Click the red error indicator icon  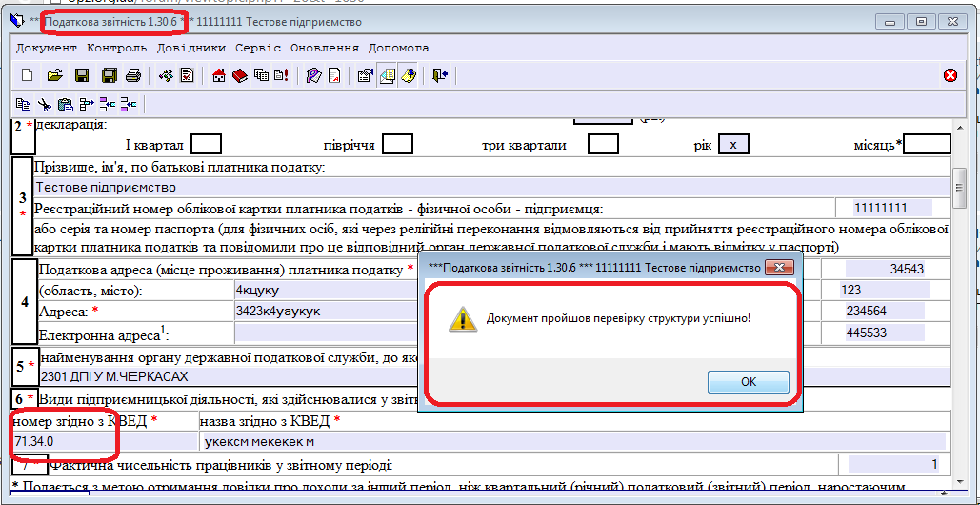pos(950,76)
